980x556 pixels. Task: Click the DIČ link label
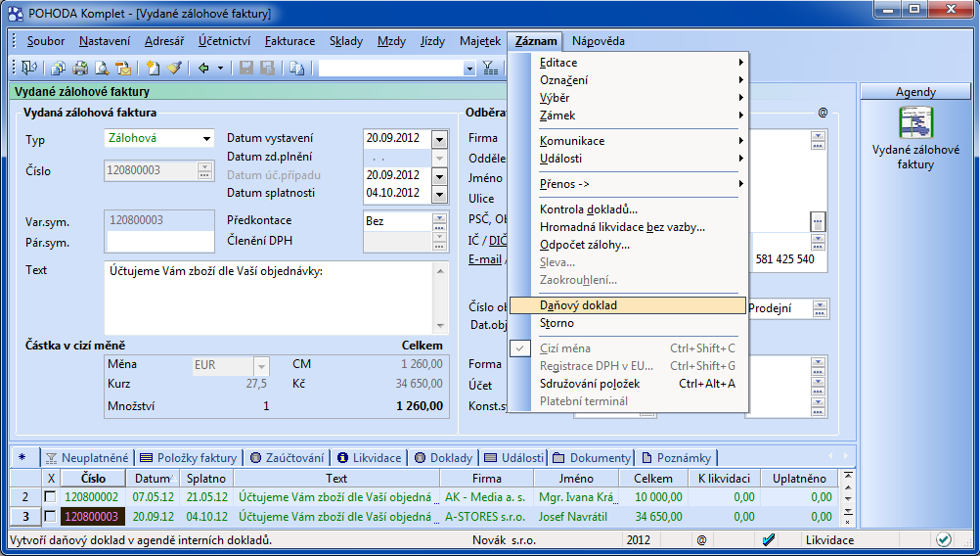tap(498, 240)
